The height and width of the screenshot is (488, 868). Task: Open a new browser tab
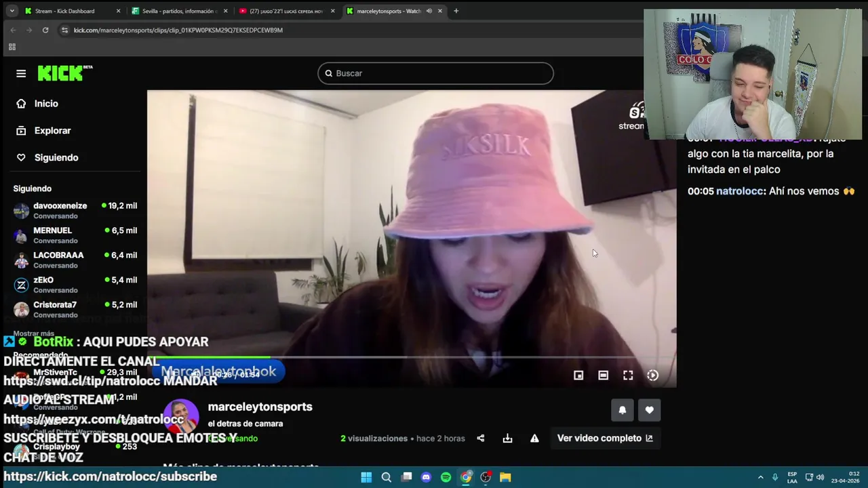pos(456,11)
